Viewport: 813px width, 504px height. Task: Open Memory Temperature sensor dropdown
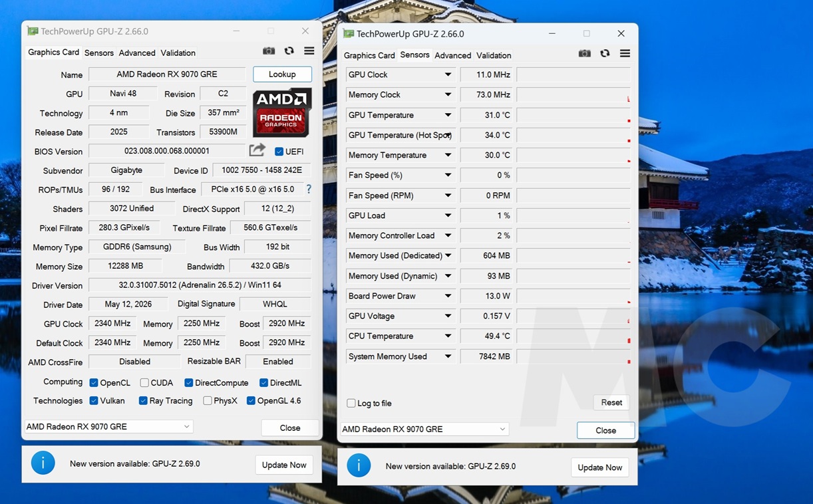[448, 155]
